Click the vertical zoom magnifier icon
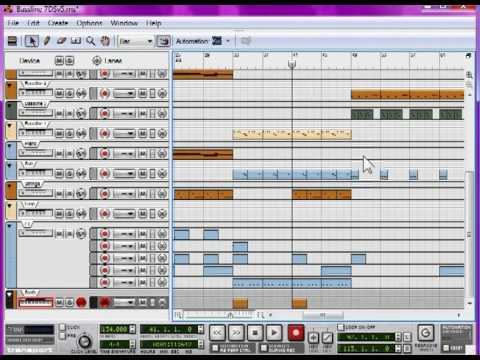This screenshot has height=360, width=480. point(469,75)
